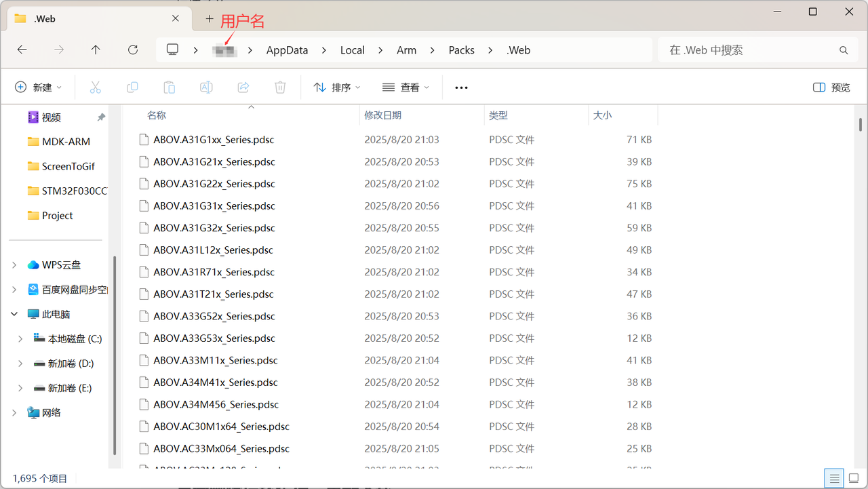Image resolution: width=868 pixels, height=489 pixels.
Task: Click the file list vertical scrollbar
Action: coord(860,125)
